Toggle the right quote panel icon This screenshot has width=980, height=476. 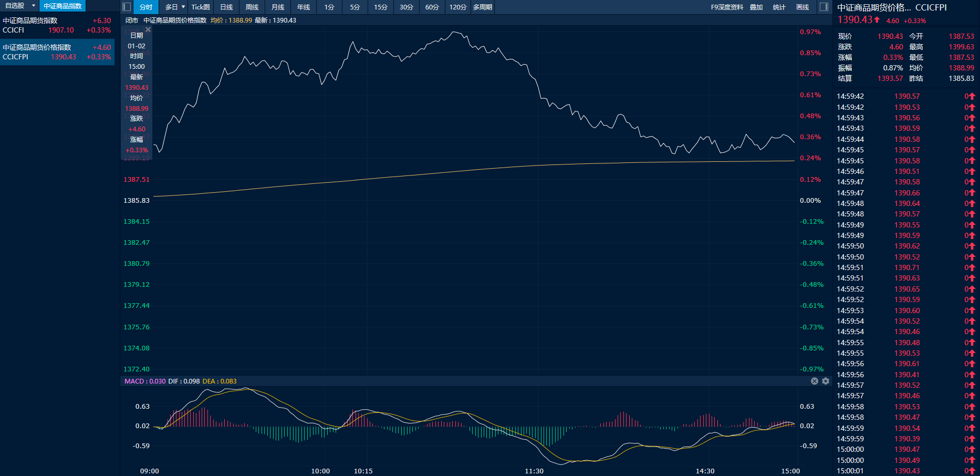[x=824, y=7]
